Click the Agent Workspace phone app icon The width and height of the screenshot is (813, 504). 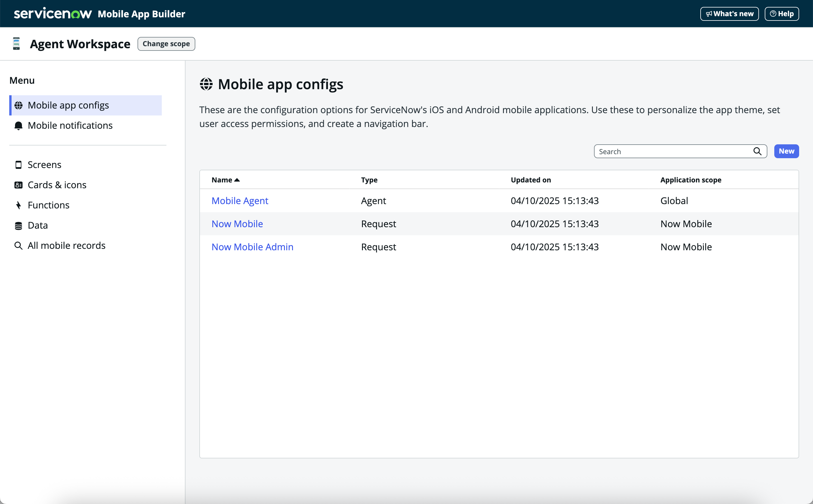(16, 44)
